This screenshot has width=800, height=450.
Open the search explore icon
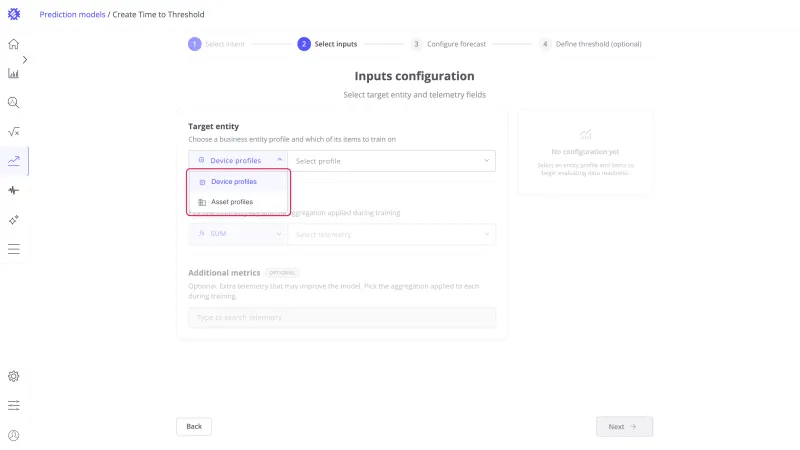pos(14,103)
